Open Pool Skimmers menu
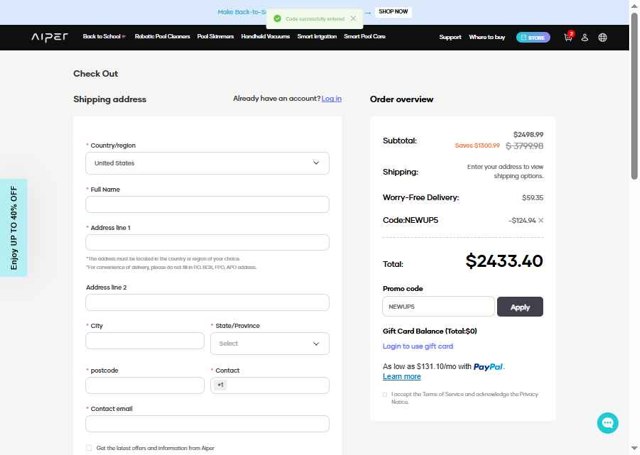This screenshot has height=455, width=640. (216, 36)
